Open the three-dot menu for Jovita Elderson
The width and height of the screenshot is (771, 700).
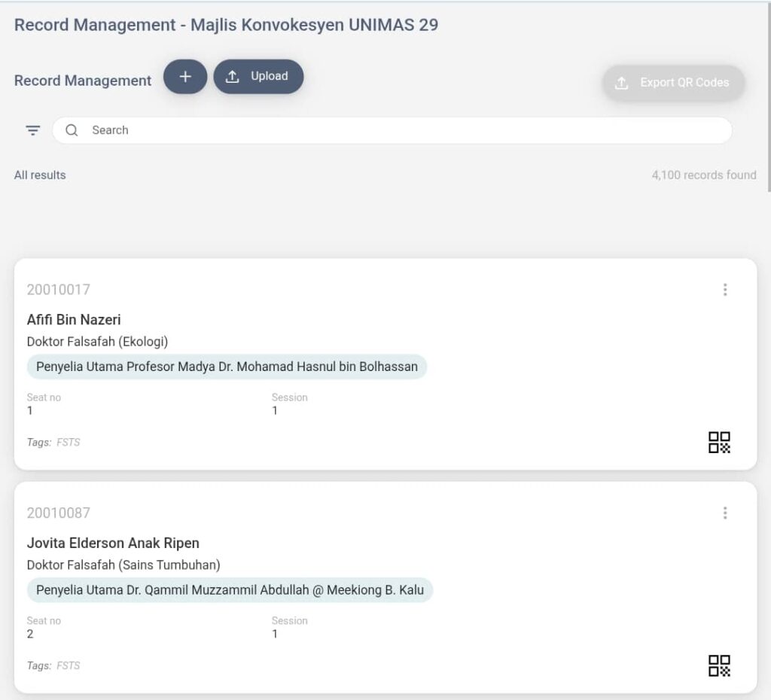[724, 513]
